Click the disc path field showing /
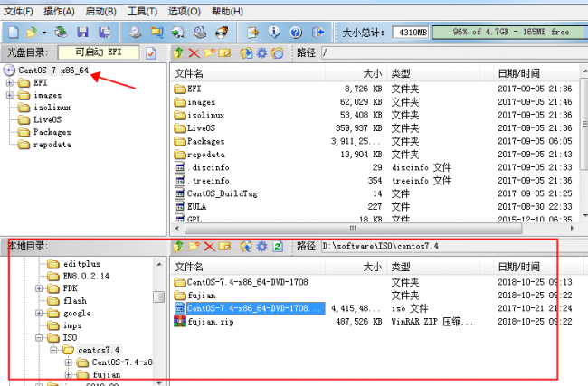The width and height of the screenshot is (588, 386). [454, 53]
